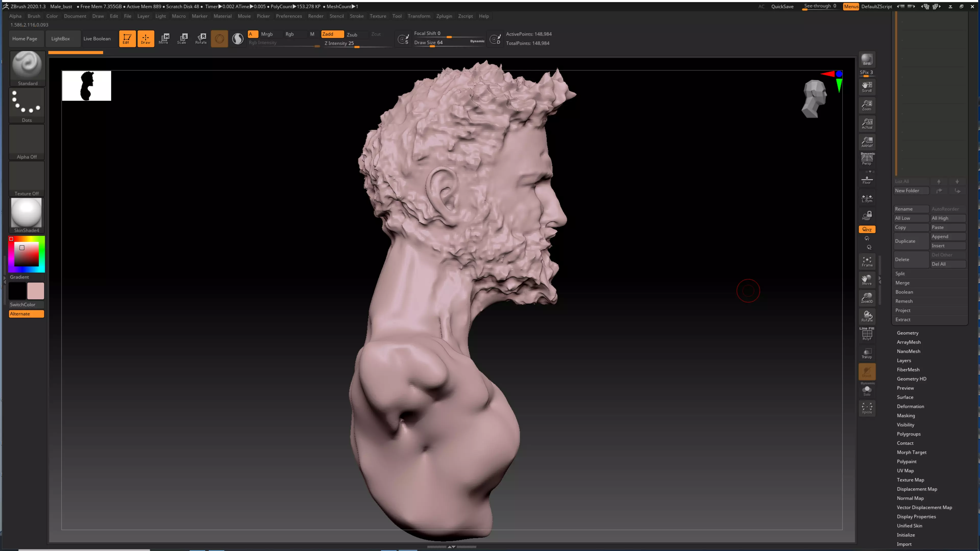Click the right-shelf Rotate view icon

point(867,316)
